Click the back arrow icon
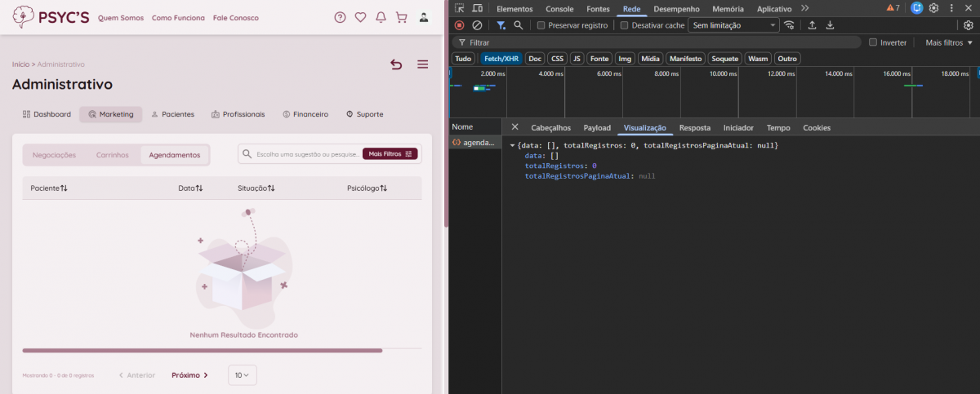 point(396,64)
